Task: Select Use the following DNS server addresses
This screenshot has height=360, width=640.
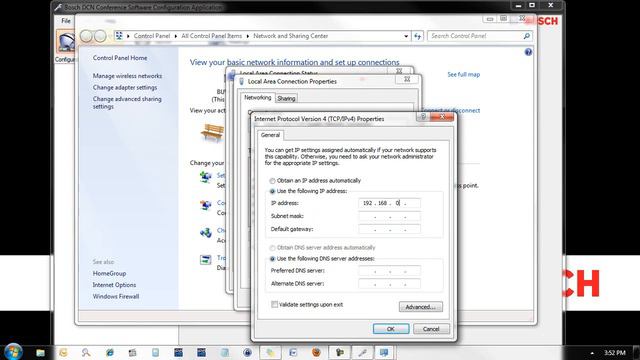Action: [272, 259]
